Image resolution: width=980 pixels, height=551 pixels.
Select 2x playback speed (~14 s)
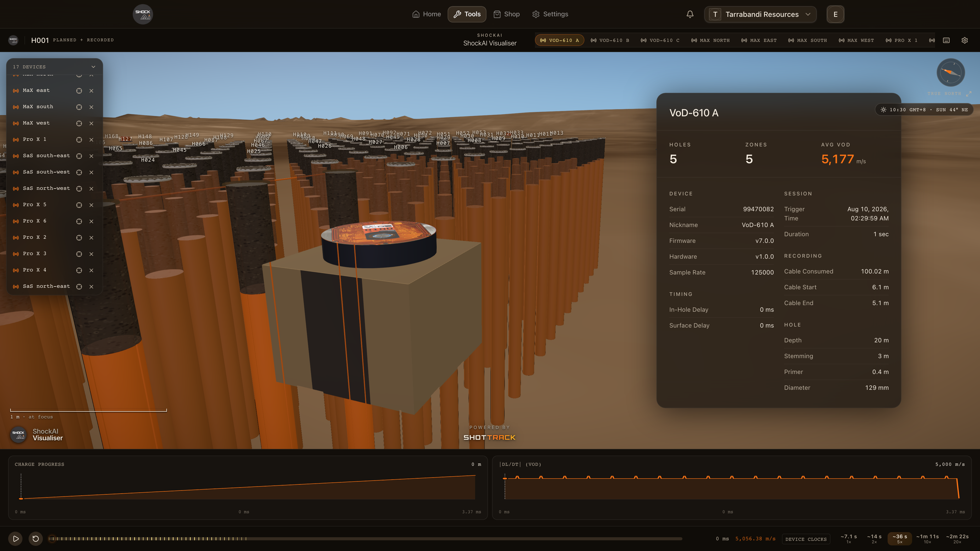pos(874,539)
